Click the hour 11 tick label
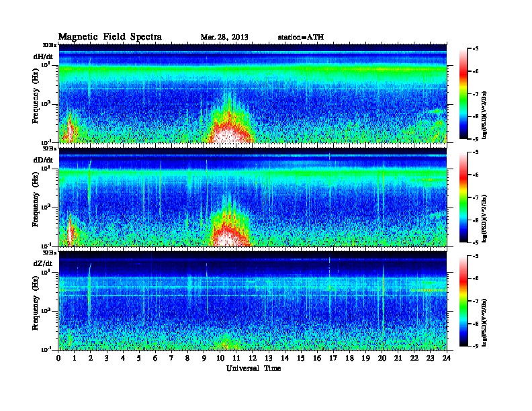 [236, 358]
